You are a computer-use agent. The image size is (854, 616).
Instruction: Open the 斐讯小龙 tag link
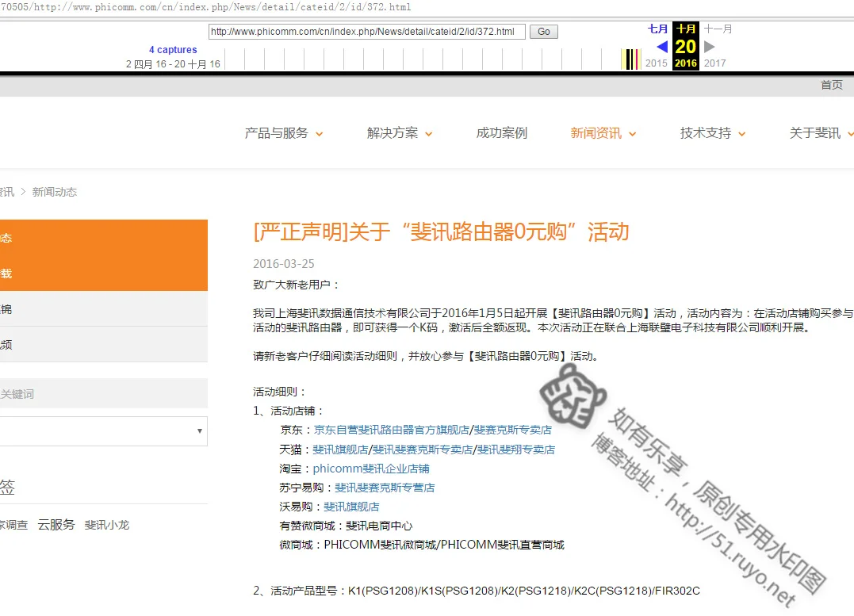click(107, 525)
